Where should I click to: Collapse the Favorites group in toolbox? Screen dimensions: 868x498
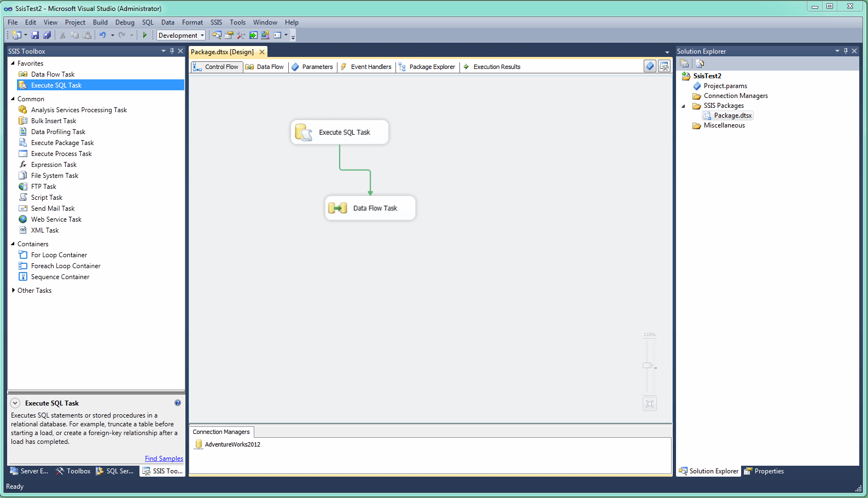pyautogui.click(x=13, y=63)
